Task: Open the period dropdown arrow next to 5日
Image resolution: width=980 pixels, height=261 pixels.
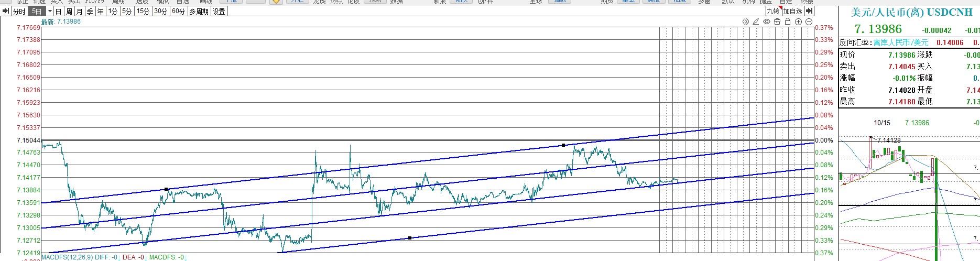Action: pyautogui.click(x=50, y=11)
